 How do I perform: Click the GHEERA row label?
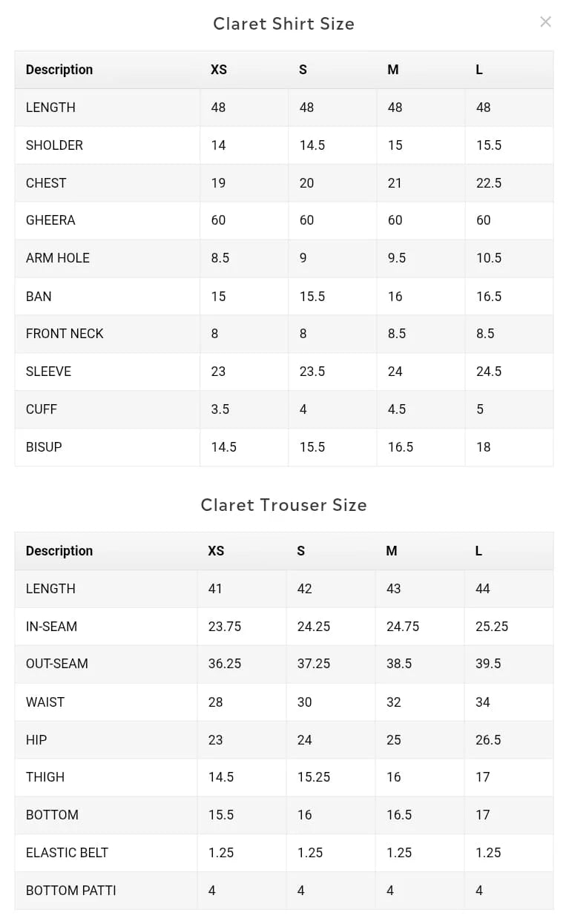50,220
